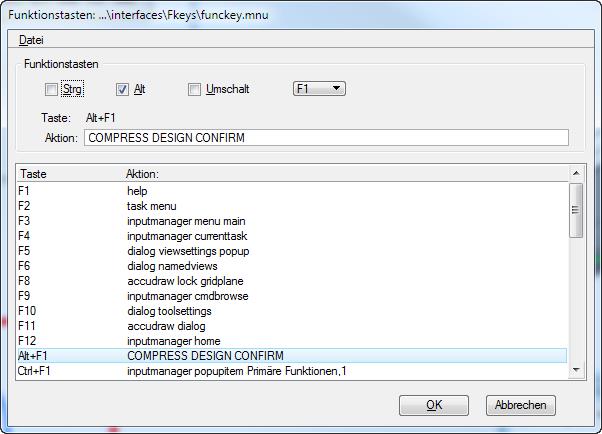Cancel via the Abbrechen button
This screenshot has height=434, width=602.
[521, 405]
